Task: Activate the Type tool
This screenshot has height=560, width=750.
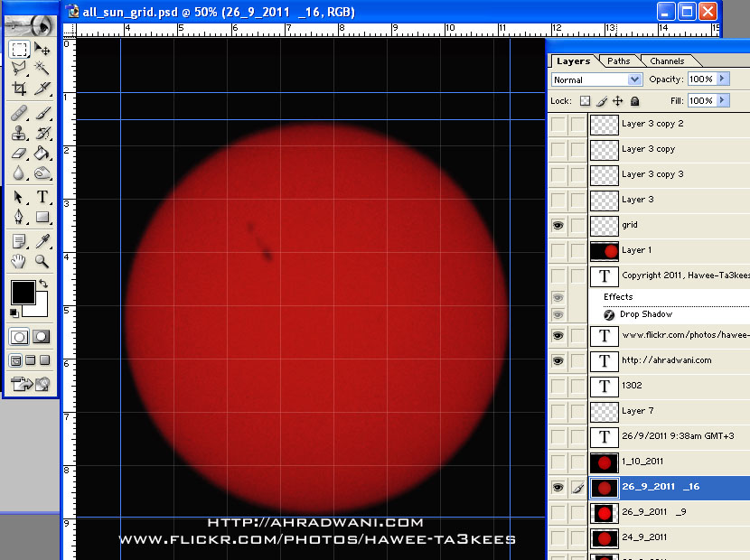Action: (x=42, y=197)
